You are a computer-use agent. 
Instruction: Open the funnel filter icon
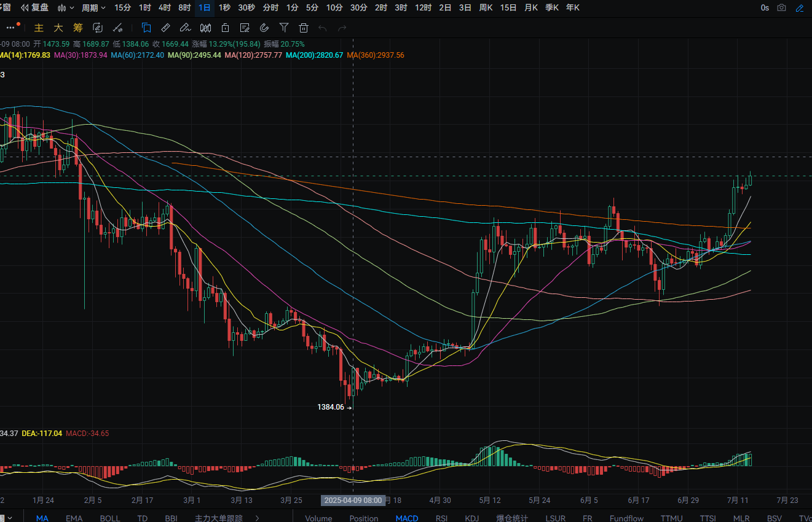[284, 28]
